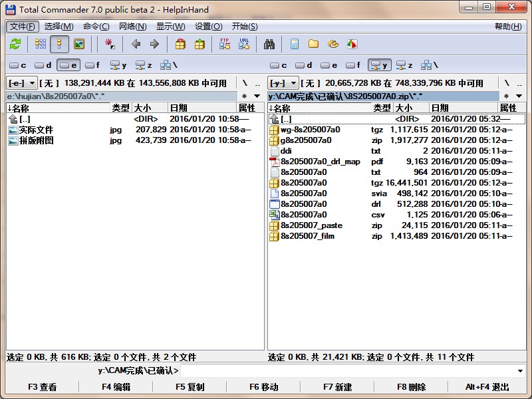Click the Pack files gift icon
The width and height of the screenshot is (532, 399).
coord(180,44)
